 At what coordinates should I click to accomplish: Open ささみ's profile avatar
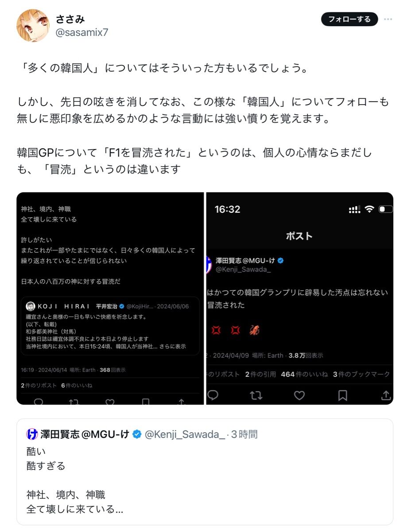tap(33, 25)
